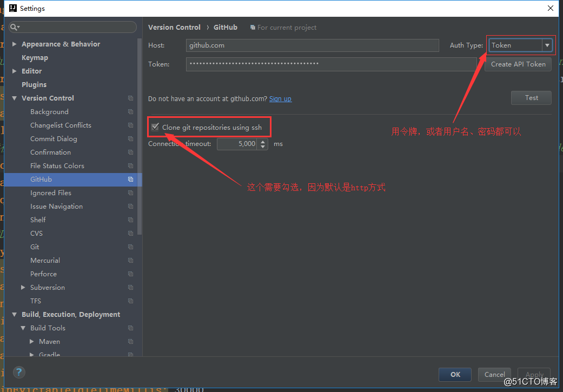Select Plugins in settings tree
Image resolution: width=563 pixels, height=392 pixels.
[x=34, y=85]
